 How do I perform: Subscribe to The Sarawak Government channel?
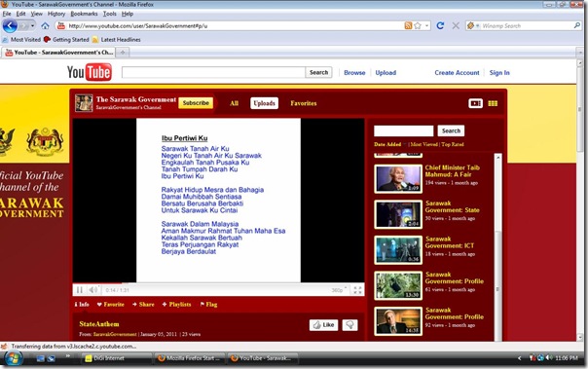click(196, 103)
